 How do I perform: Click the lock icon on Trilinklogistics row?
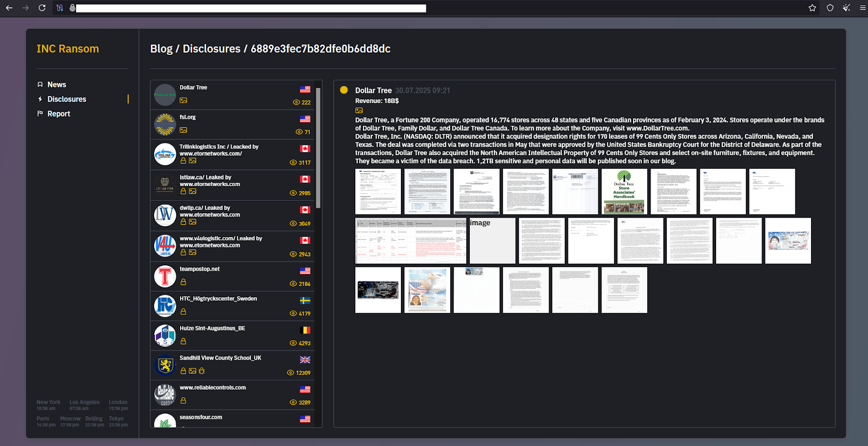point(183,161)
